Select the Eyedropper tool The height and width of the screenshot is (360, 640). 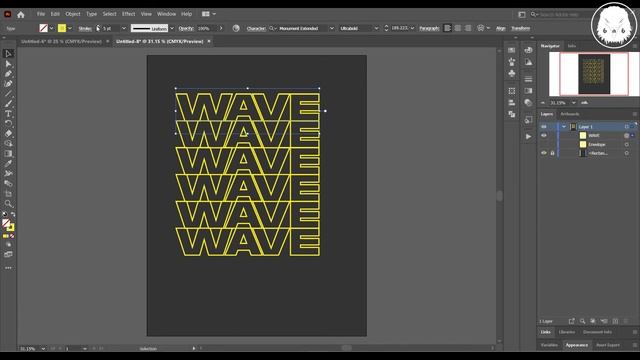[8, 163]
